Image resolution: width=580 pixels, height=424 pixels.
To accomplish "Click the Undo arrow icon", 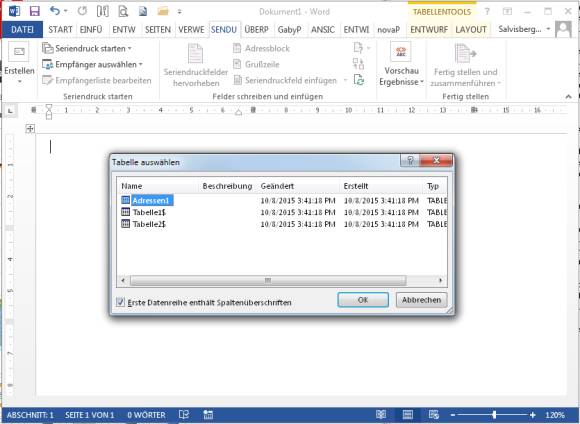I will 54,11.
